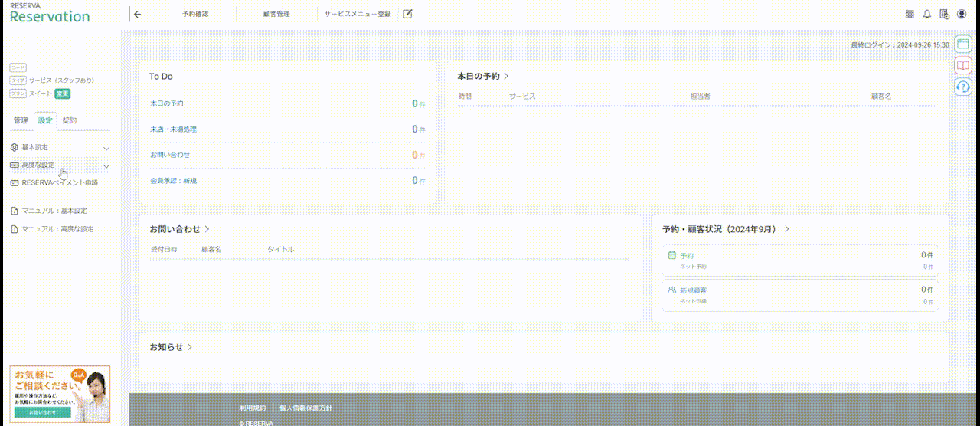Open the building settings icon in header
The image size is (980, 426).
tap(944, 14)
